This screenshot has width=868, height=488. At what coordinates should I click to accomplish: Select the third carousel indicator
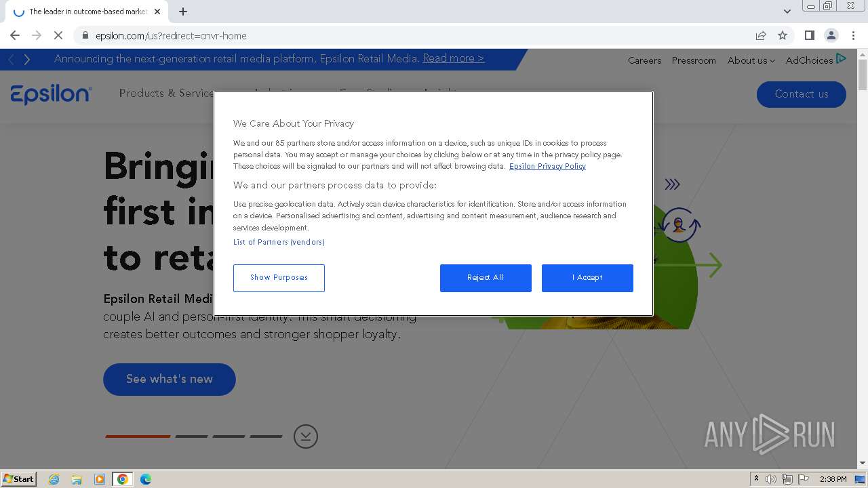pyautogui.click(x=229, y=436)
